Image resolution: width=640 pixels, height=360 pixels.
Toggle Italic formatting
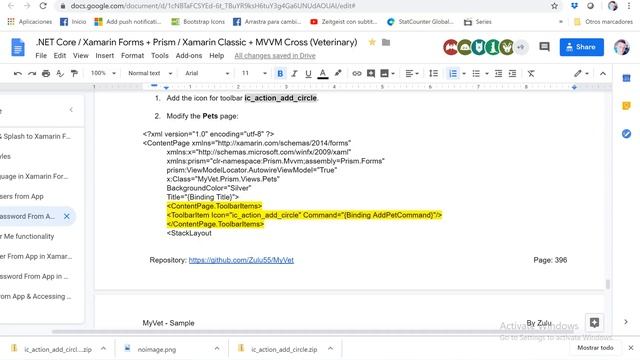(294, 73)
